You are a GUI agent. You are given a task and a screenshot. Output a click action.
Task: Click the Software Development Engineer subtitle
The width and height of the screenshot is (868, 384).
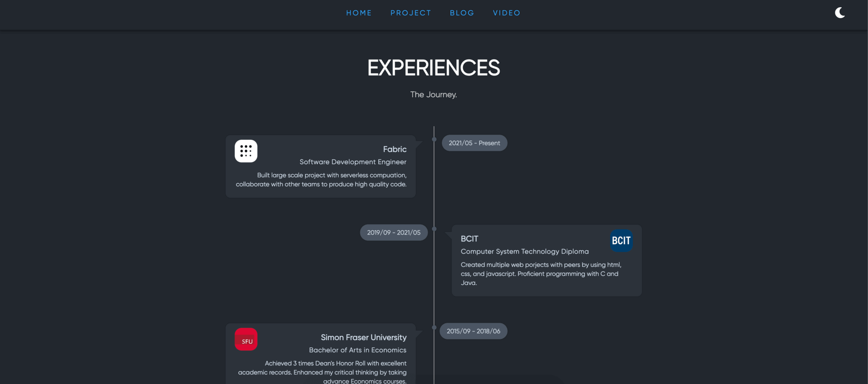pyautogui.click(x=353, y=162)
